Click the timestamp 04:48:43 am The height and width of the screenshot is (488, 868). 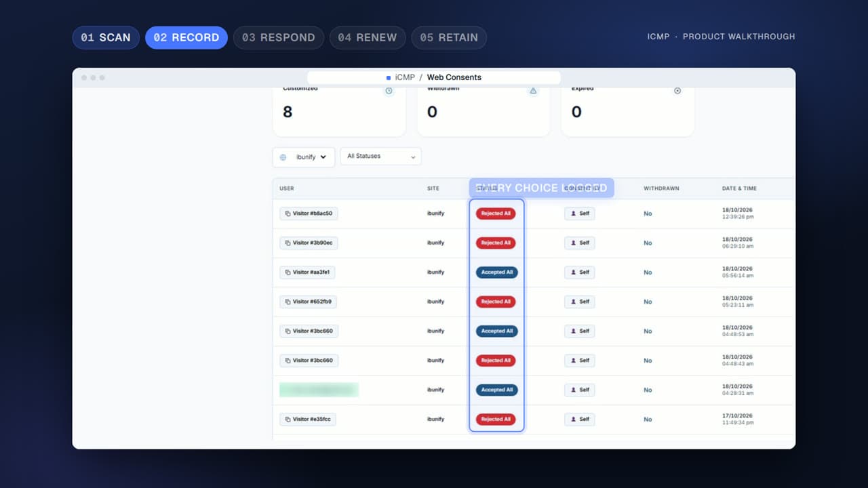(738, 364)
